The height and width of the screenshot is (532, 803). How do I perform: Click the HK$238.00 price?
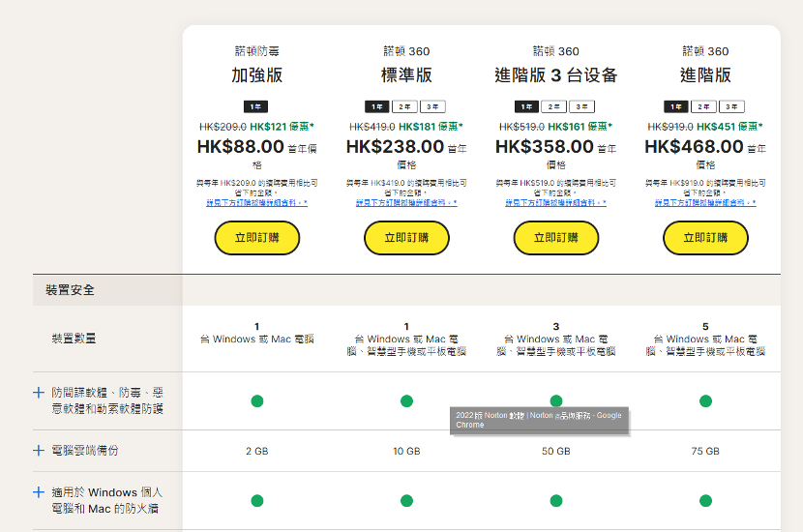(x=395, y=147)
